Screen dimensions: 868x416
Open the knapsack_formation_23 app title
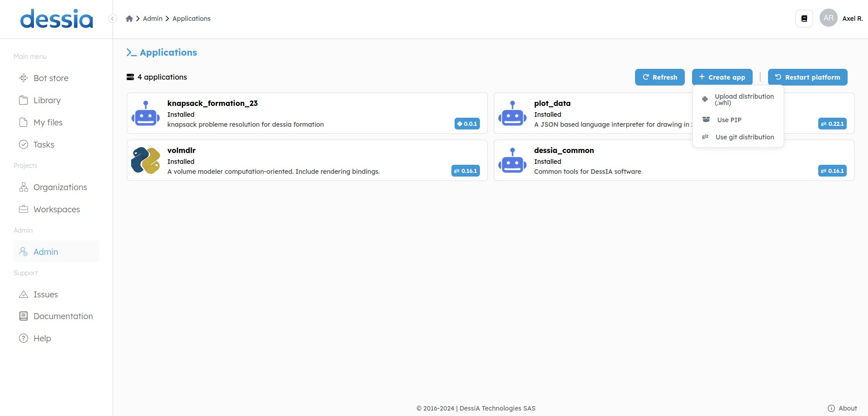(x=213, y=103)
